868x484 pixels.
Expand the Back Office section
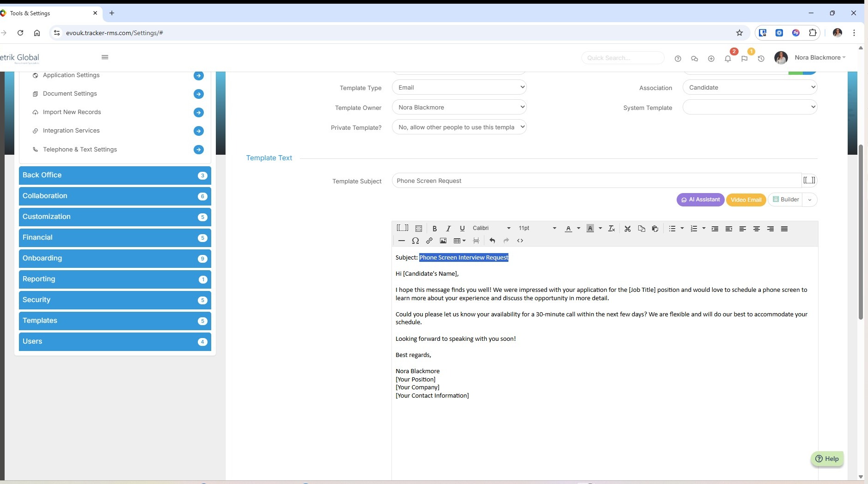click(x=115, y=175)
